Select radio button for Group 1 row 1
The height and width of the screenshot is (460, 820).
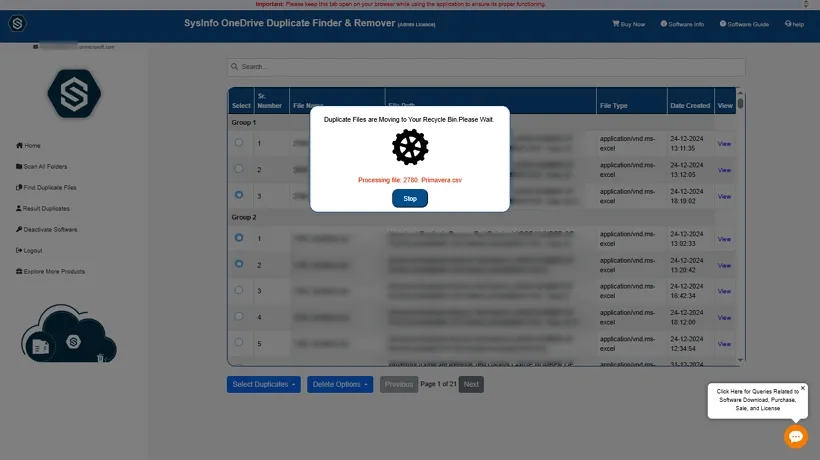click(x=239, y=143)
